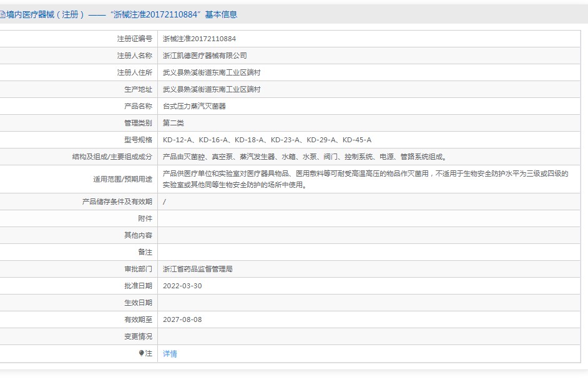
Task: Open the 详情 link in the 注 row
Action: click(170, 353)
